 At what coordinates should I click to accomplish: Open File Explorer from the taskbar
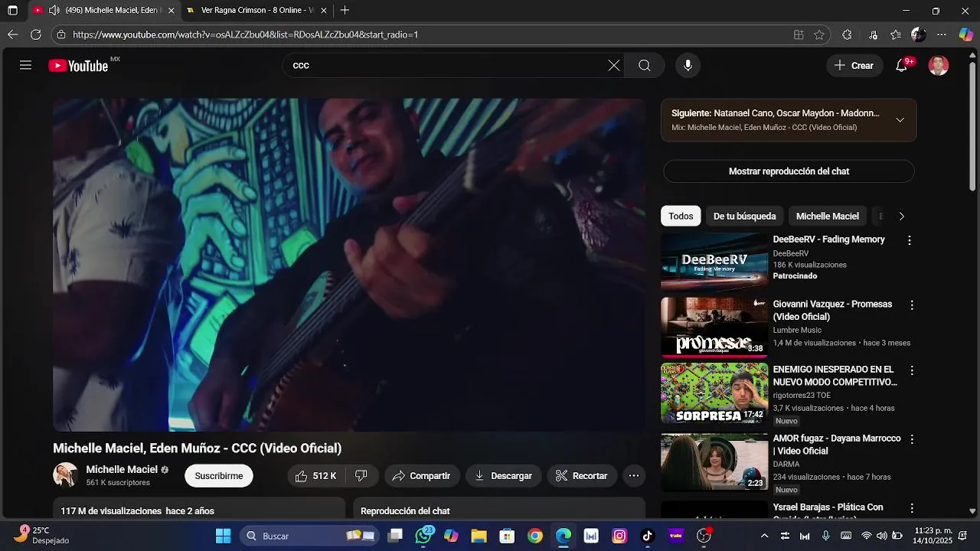(479, 536)
